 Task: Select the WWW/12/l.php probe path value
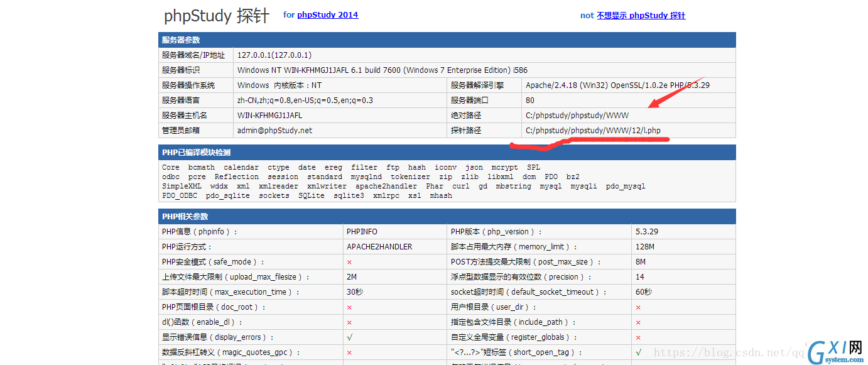click(x=593, y=131)
